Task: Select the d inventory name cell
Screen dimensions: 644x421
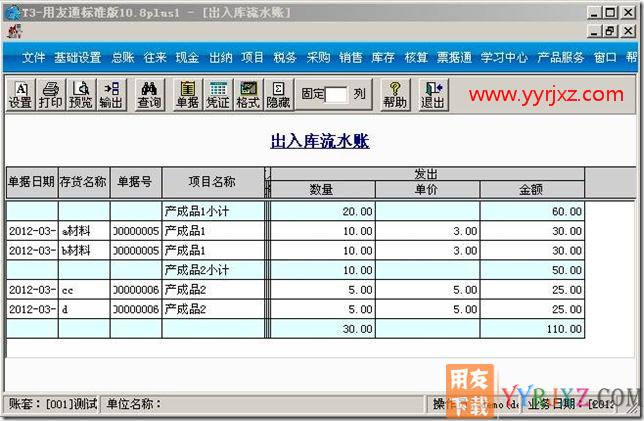Action: pos(84,309)
